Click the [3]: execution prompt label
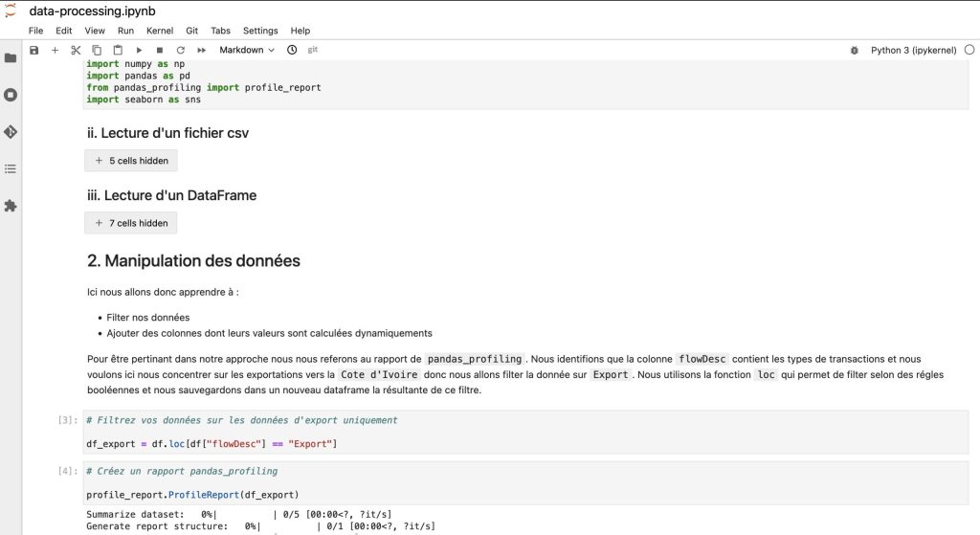This screenshot has height=535, width=980. coord(68,420)
